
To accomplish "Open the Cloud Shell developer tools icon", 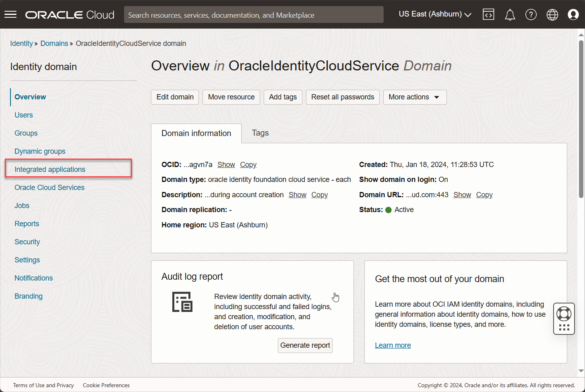I will click(488, 14).
